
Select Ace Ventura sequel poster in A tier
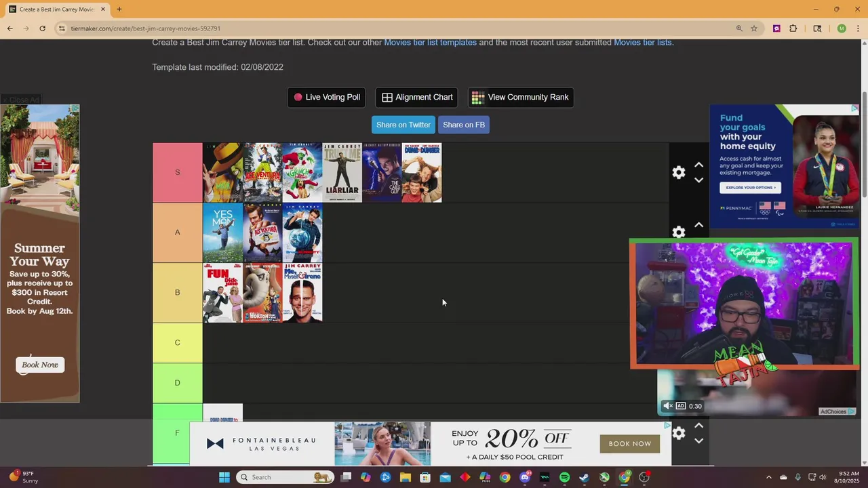coord(262,232)
